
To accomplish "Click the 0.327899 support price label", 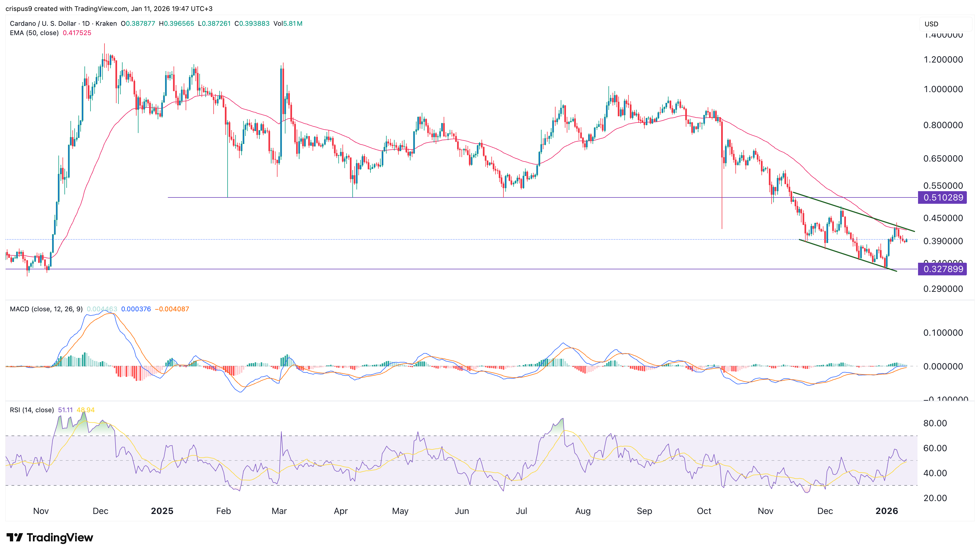I will point(943,269).
